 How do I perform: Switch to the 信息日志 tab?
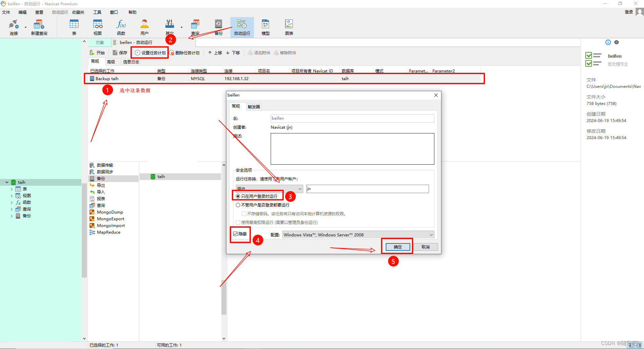point(131,62)
